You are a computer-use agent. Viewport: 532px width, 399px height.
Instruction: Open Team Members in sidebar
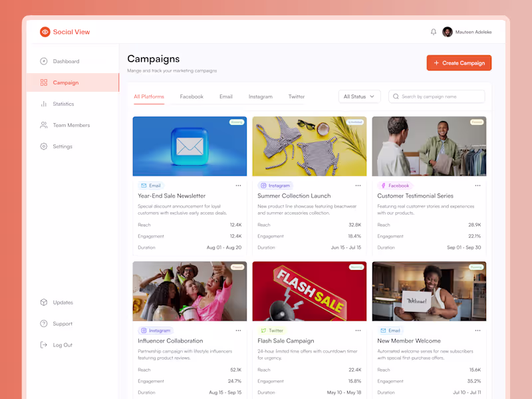tap(71, 125)
